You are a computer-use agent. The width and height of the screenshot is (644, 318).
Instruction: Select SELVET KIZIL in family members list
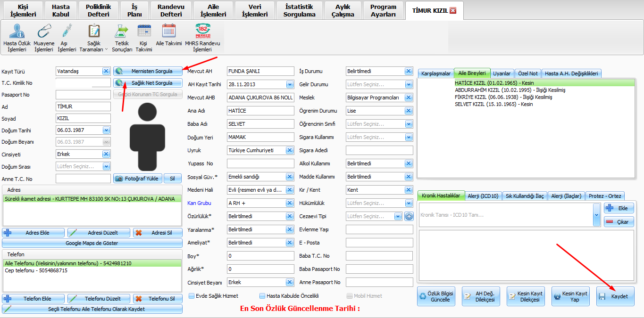tap(493, 104)
